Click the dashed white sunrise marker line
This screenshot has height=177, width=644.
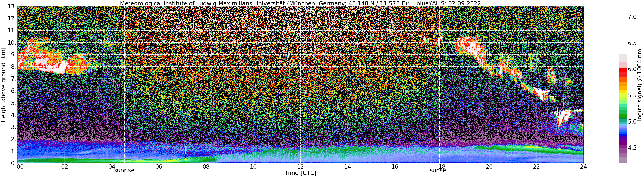pos(124,85)
